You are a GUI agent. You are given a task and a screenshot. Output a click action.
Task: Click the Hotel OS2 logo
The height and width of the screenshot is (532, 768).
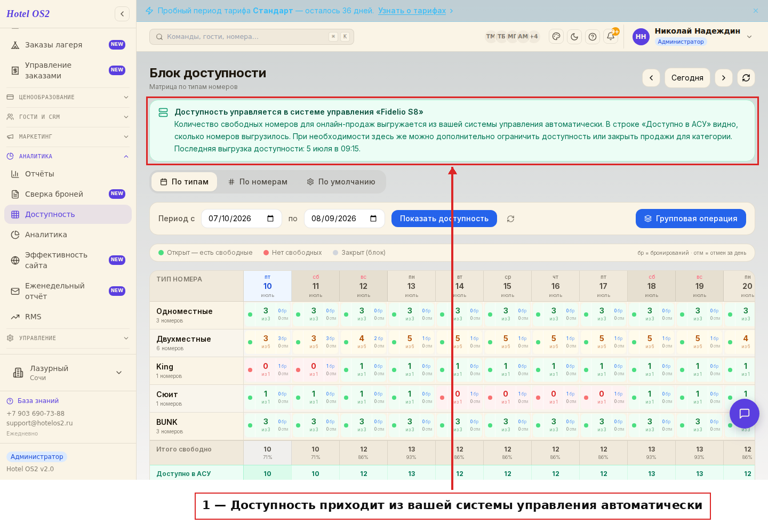pyautogui.click(x=28, y=14)
